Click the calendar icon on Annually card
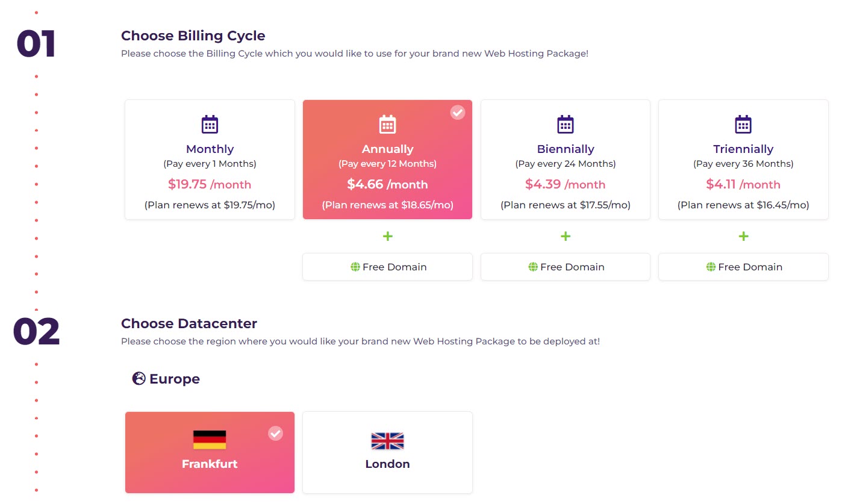845x504 pixels. point(387,125)
